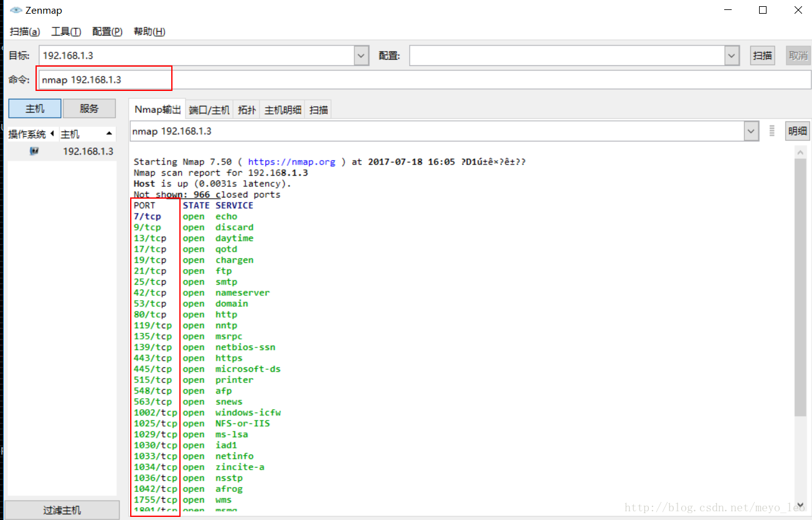Click the 取消 cancel button
Viewport: 812px width, 520px height.
point(798,55)
